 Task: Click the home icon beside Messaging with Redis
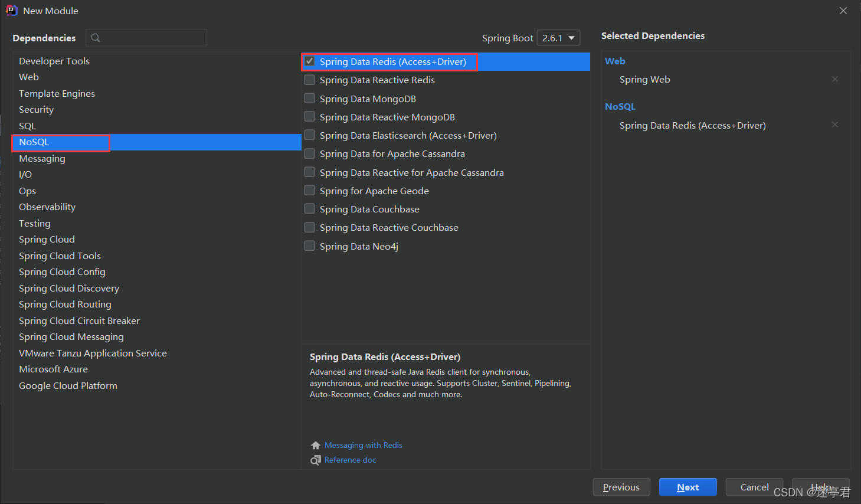click(x=316, y=446)
